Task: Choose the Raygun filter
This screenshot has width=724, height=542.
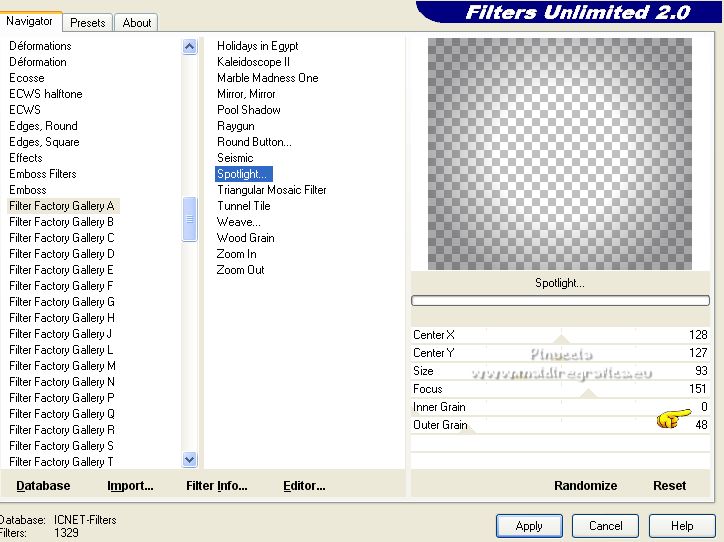Action: (x=235, y=126)
